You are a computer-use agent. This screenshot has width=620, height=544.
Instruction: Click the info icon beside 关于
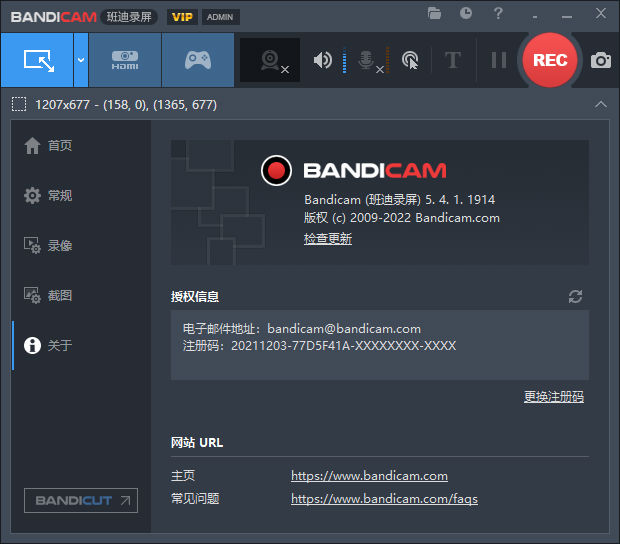coord(32,346)
